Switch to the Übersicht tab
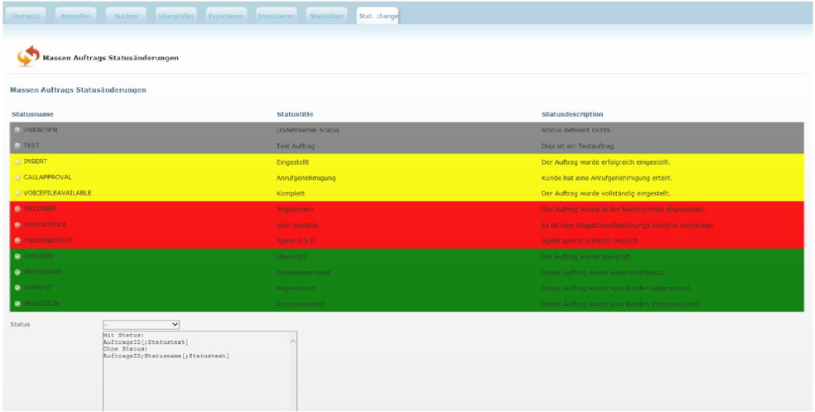The width and height of the screenshot is (815, 412). [27, 17]
